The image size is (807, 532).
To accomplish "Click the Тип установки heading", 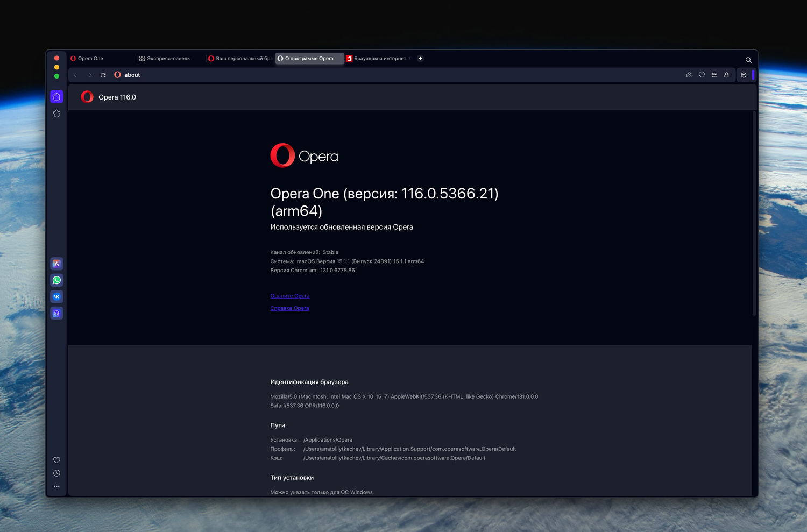I will (292, 478).
